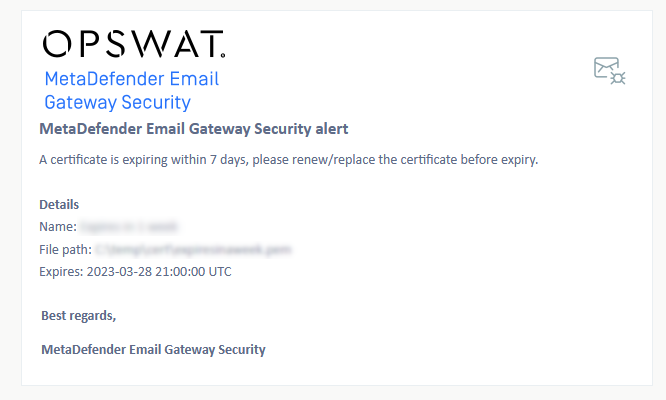Screen dimensions: 666x400
Task: Click the blurred certificate name value
Action: pos(129,227)
